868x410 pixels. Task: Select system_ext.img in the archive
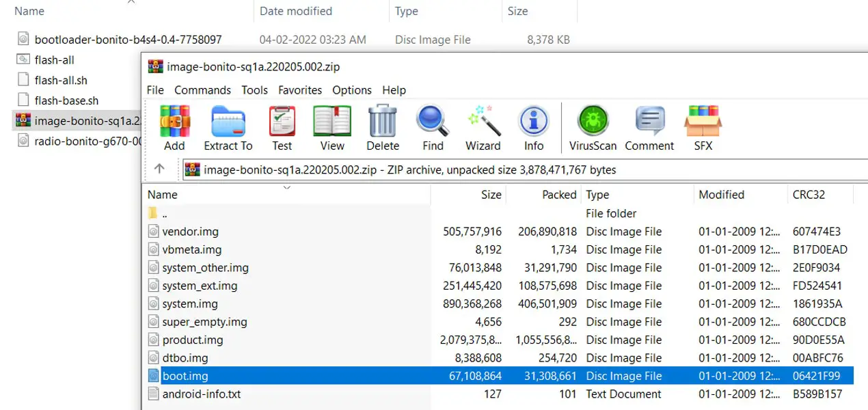(x=200, y=286)
